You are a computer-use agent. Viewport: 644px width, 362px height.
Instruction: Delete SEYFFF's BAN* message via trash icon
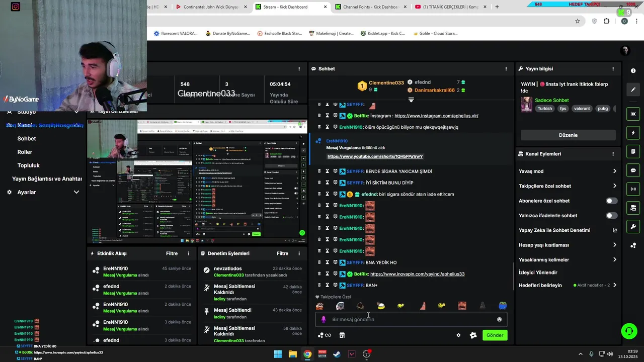click(319, 285)
